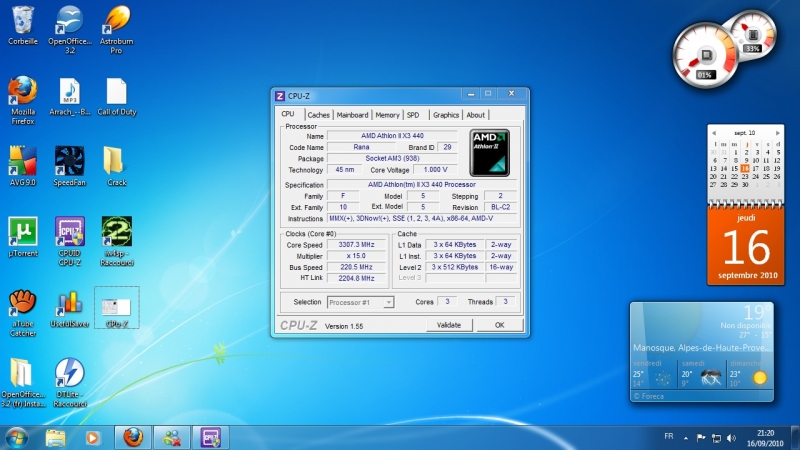The width and height of the screenshot is (800, 450).
Task: Click the OK button in CPU-Z
Action: click(x=499, y=325)
